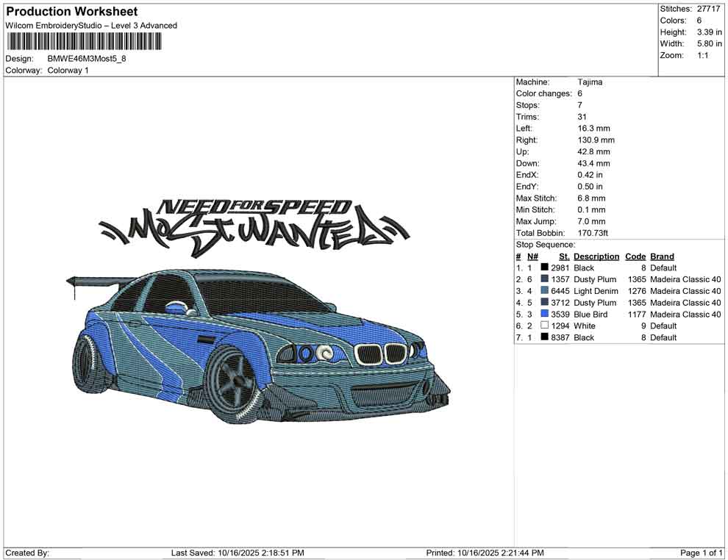Click the Code column header
The image size is (728, 560).
click(635, 256)
